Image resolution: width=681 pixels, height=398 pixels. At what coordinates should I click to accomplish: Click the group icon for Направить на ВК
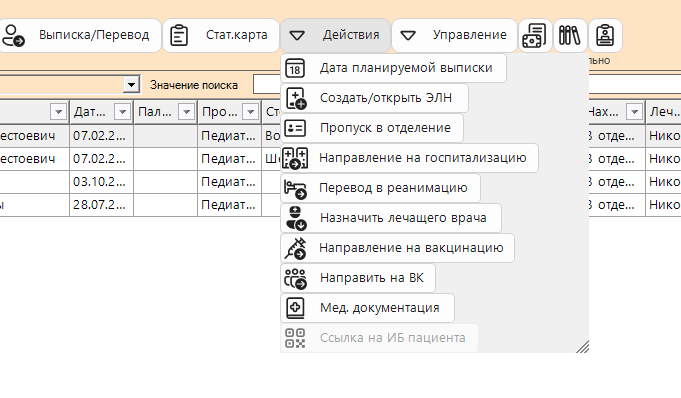pos(295,278)
